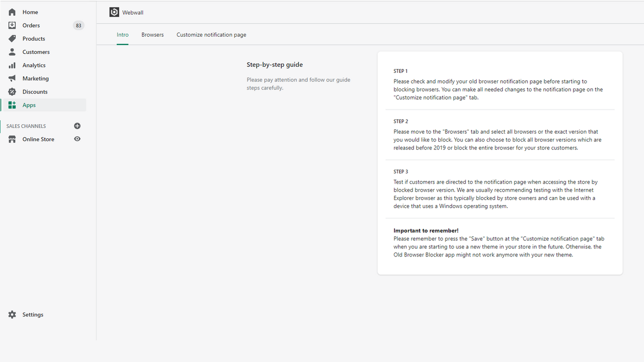Select the Apps icon in sidebar

pos(12,105)
